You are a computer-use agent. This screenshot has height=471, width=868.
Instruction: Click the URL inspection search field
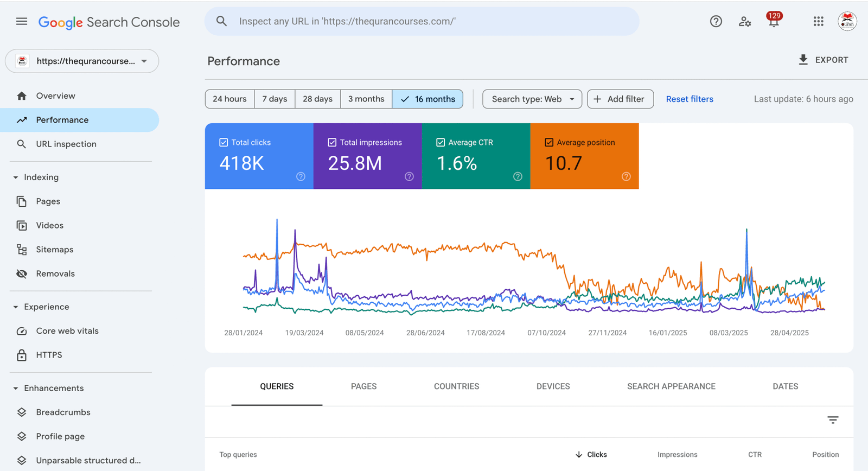tap(422, 21)
